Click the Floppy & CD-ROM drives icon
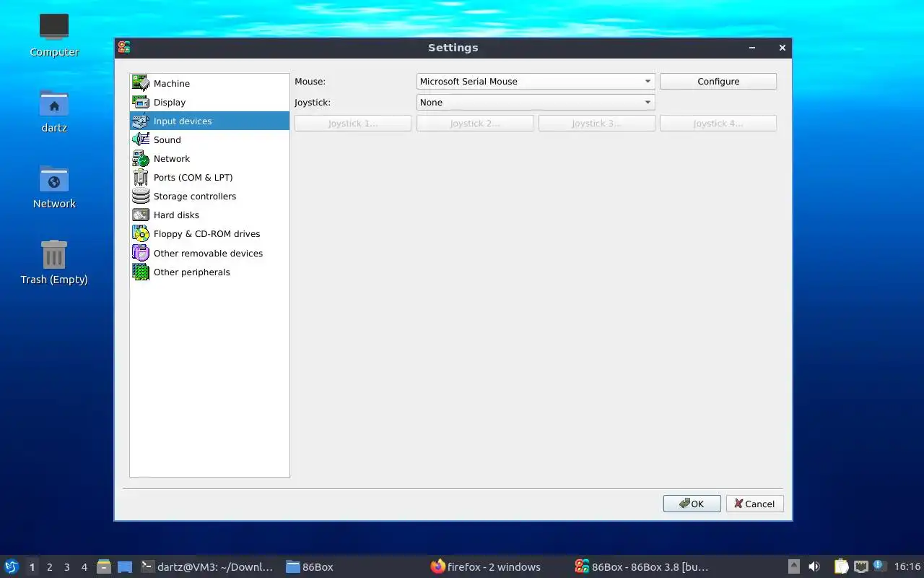Viewport: 924px width, 578px height. coord(141,233)
